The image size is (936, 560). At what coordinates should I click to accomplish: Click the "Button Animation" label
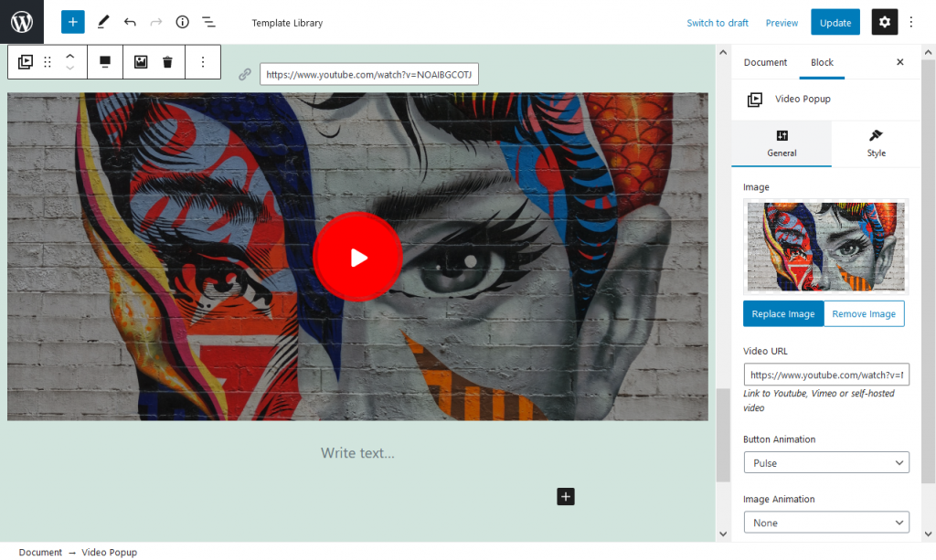point(779,438)
